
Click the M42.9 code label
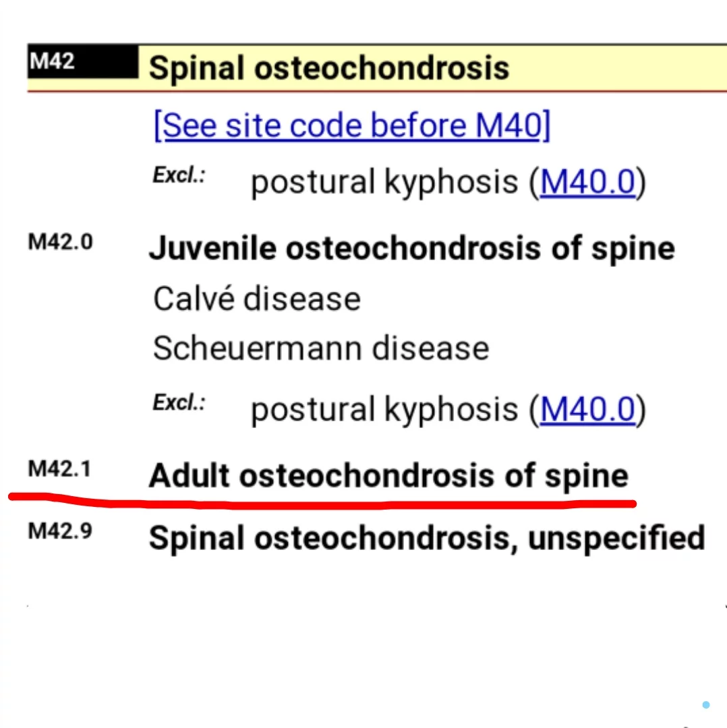(61, 531)
